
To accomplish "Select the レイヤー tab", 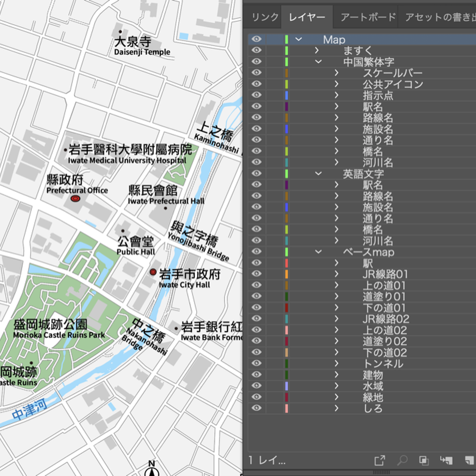I will click(x=307, y=17).
